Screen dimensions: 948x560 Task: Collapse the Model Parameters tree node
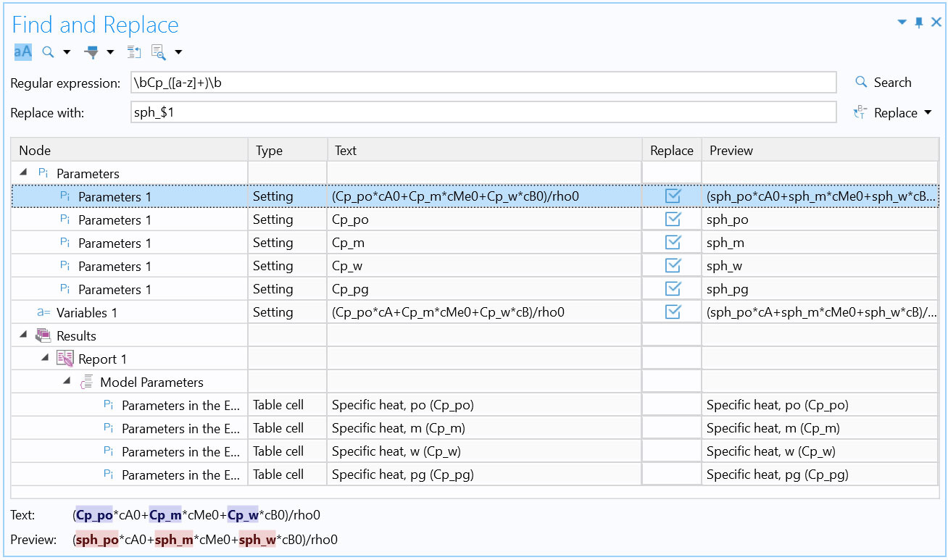pos(67,382)
